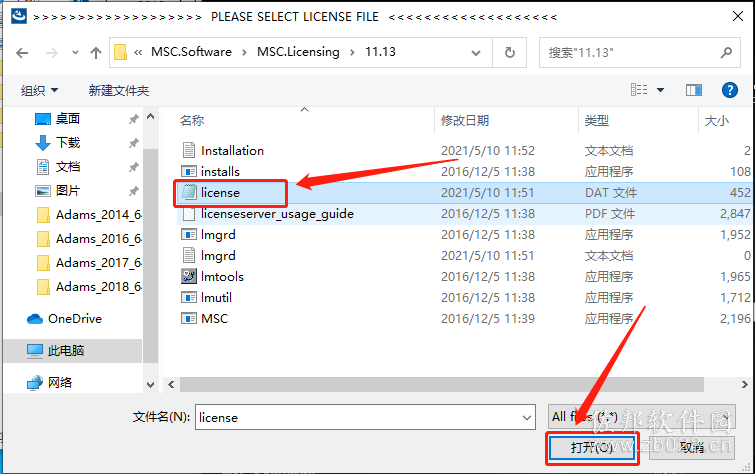Viewport: 755px width, 474px height.
Task: Expand the file name dropdown arrow
Action: click(x=527, y=418)
